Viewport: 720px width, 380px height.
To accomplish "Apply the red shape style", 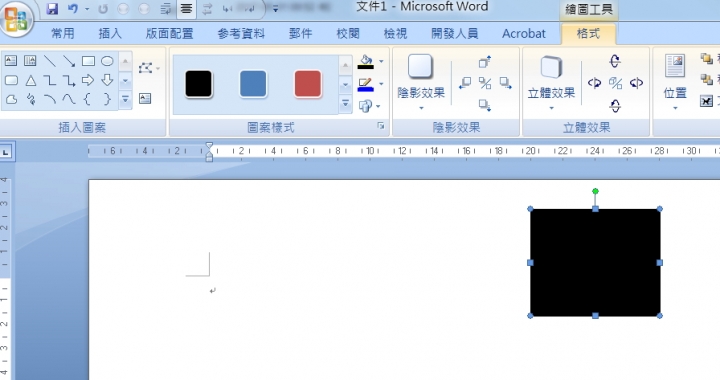I will tap(308, 84).
